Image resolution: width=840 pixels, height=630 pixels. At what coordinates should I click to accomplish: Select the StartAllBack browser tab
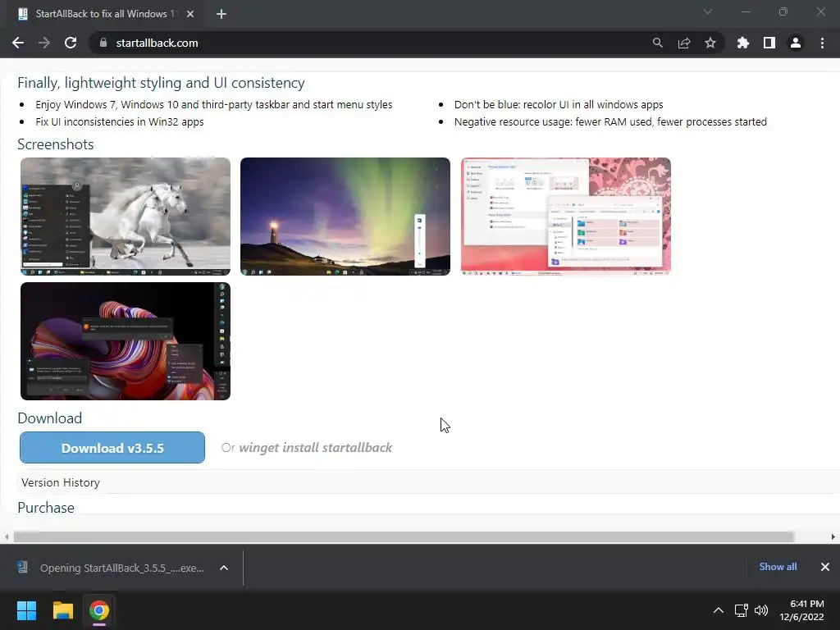(102, 14)
